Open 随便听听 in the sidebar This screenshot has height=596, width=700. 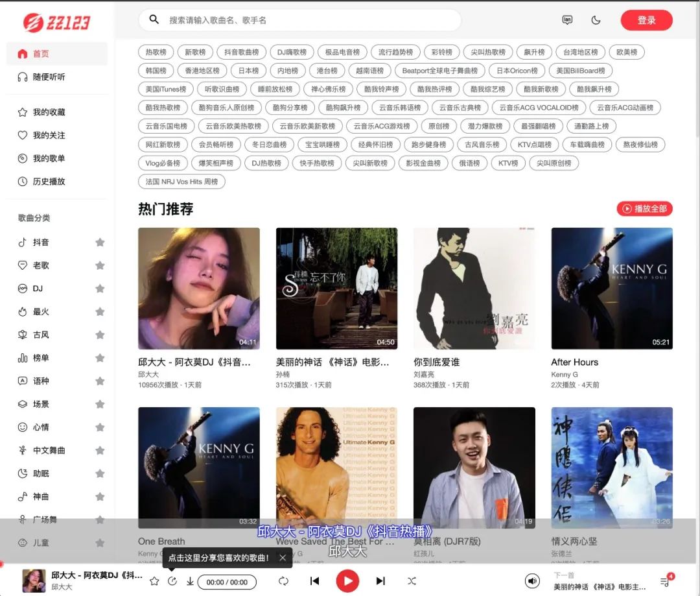pos(57,77)
